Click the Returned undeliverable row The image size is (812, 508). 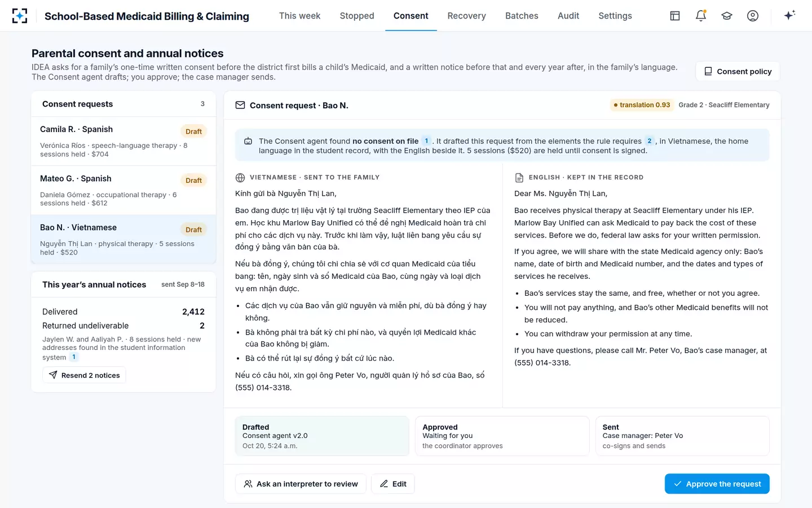click(x=123, y=326)
